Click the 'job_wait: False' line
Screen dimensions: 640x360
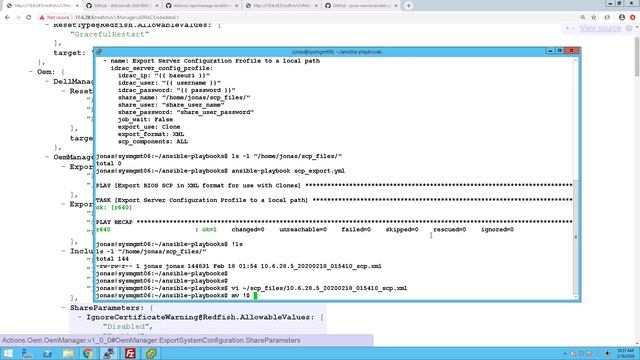(145, 120)
